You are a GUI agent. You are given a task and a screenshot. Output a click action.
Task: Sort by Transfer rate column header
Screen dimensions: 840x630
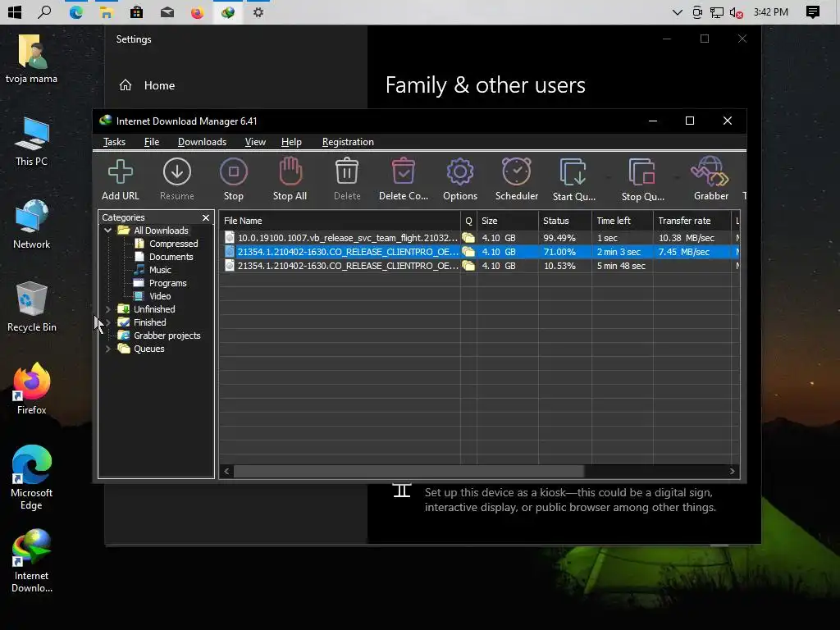(x=692, y=221)
